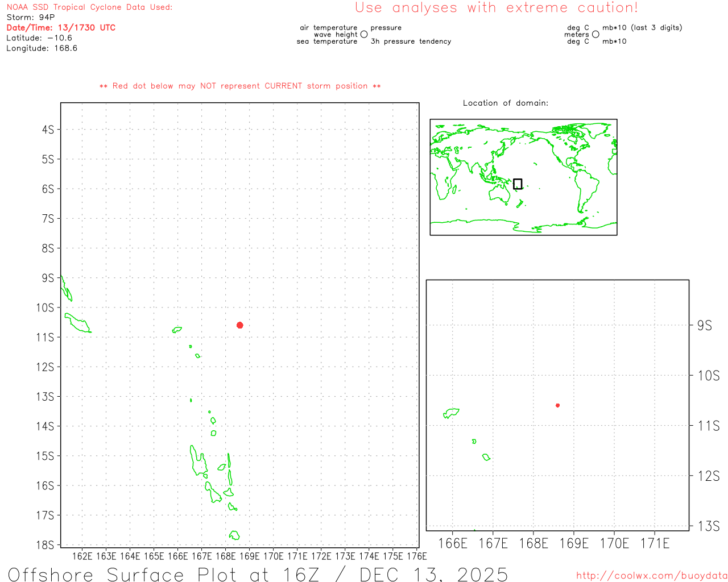Click the 169E label on main map axis
This screenshot has height=582, width=728.
(x=249, y=556)
